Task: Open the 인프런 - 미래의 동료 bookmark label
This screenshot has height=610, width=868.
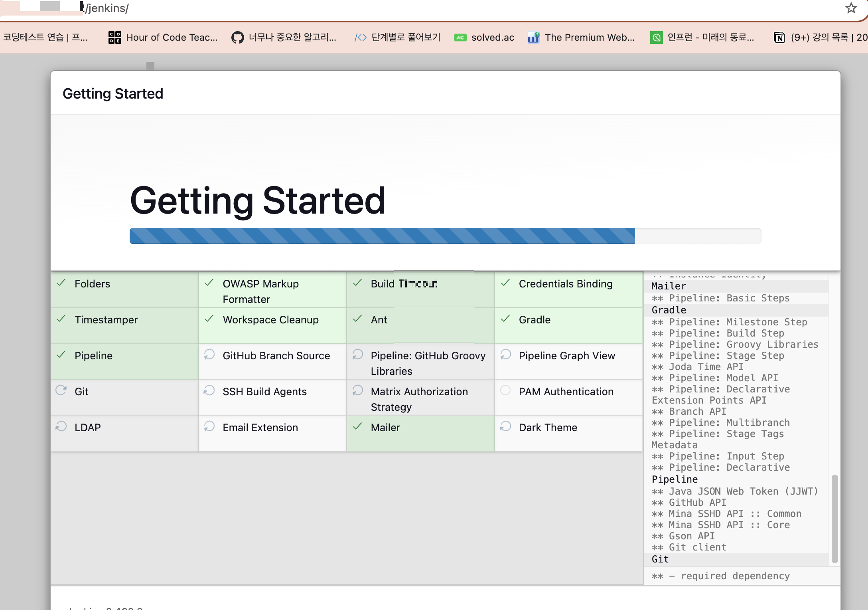Action: point(711,38)
